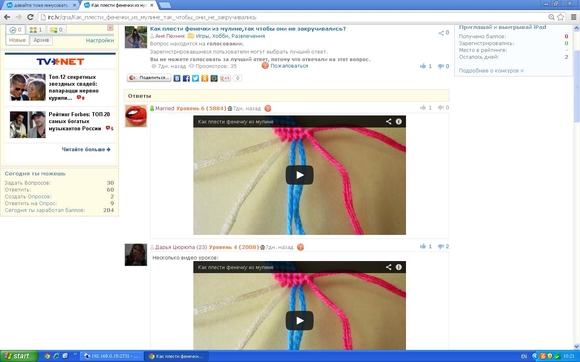This screenshot has width=580, height=362.
Task: Click info icon on first video
Action: tap(398, 121)
